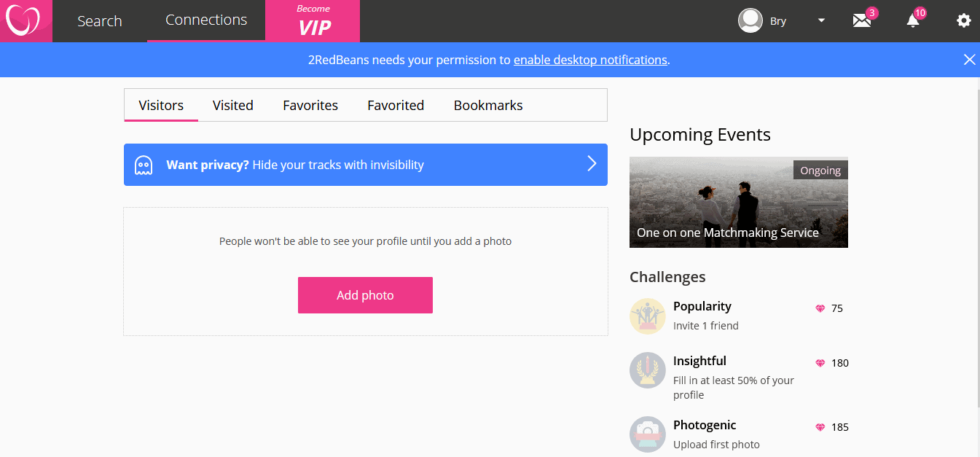Switch to the Visited tab
This screenshot has height=457, width=980.
pyautogui.click(x=233, y=105)
